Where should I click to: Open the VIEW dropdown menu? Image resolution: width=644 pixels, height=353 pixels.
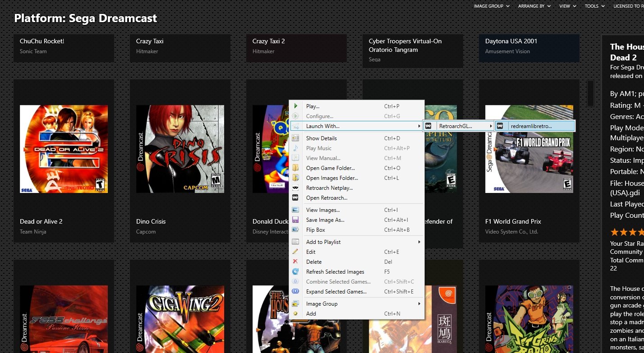tap(568, 6)
